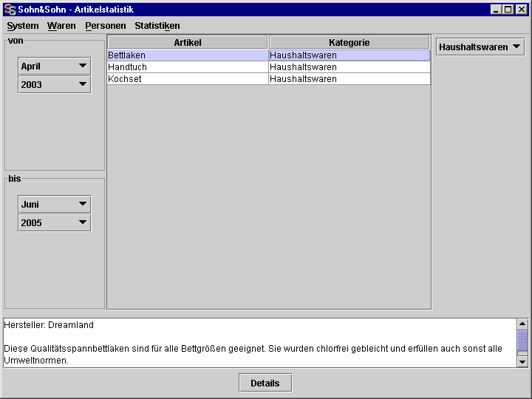Screen dimensions: 532x399
Task: Select the Handtuch article cell
Action: click(x=188, y=66)
